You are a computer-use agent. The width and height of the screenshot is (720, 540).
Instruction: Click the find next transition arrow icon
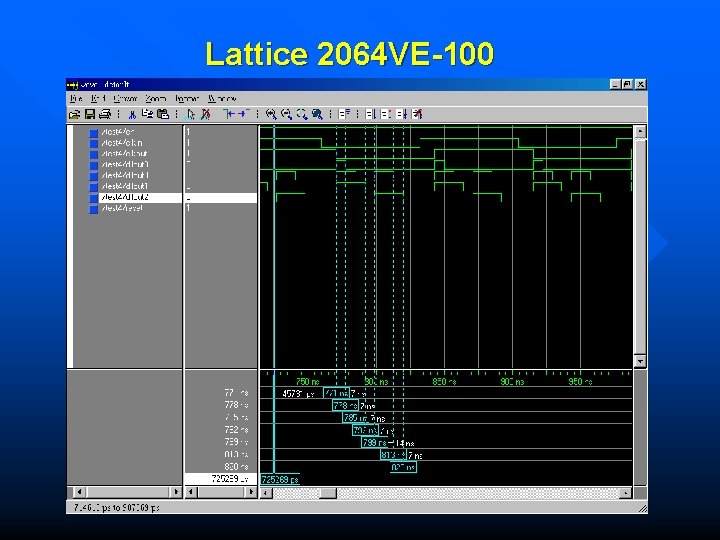pos(243,114)
